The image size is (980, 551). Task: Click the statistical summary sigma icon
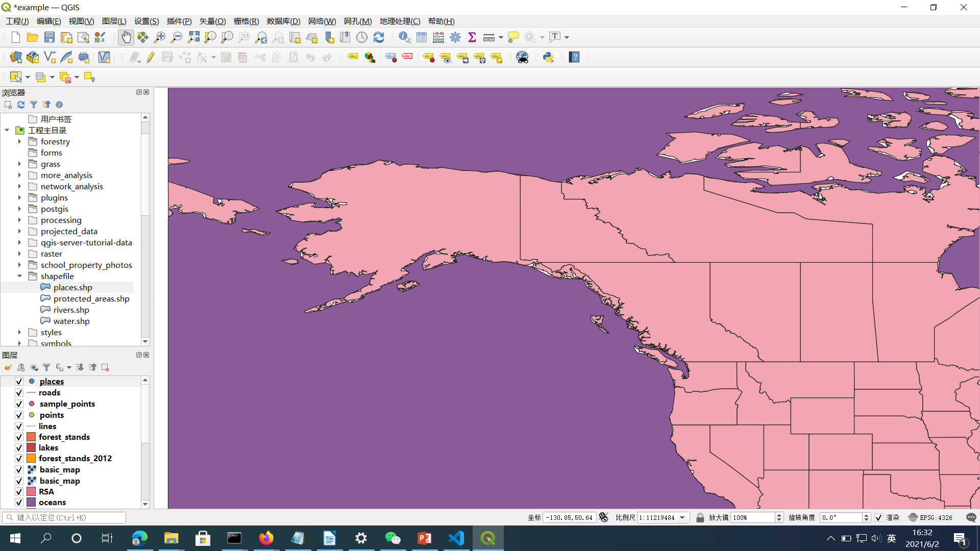(x=472, y=37)
